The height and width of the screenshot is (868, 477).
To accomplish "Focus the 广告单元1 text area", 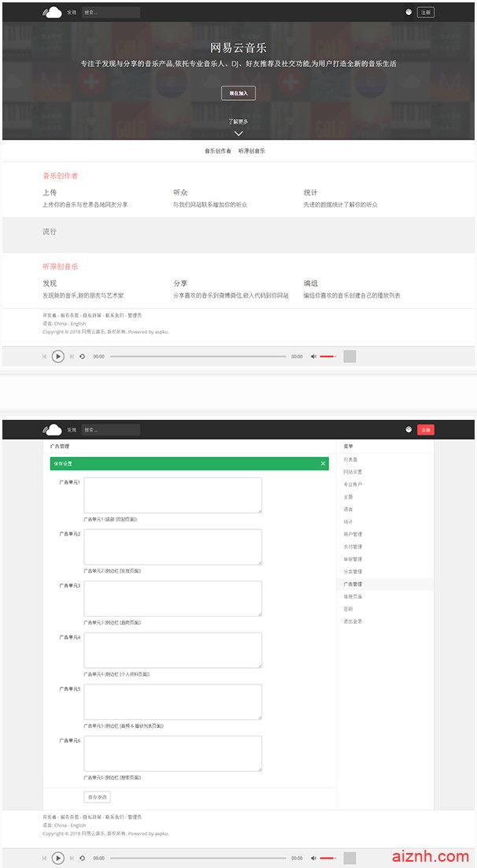I will pyautogui.click(x=172, y=495).
